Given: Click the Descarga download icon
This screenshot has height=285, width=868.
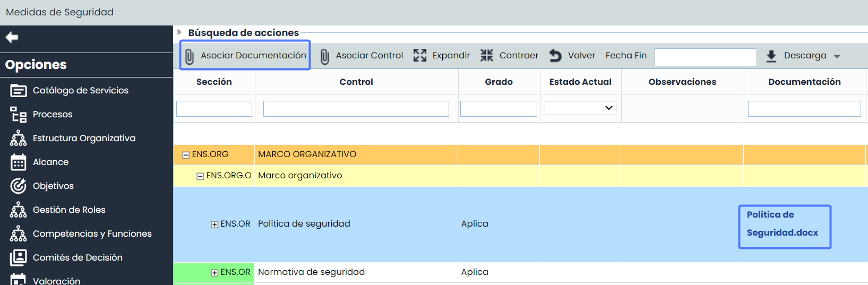Looking at the screenshot, I should click(771, 56).
